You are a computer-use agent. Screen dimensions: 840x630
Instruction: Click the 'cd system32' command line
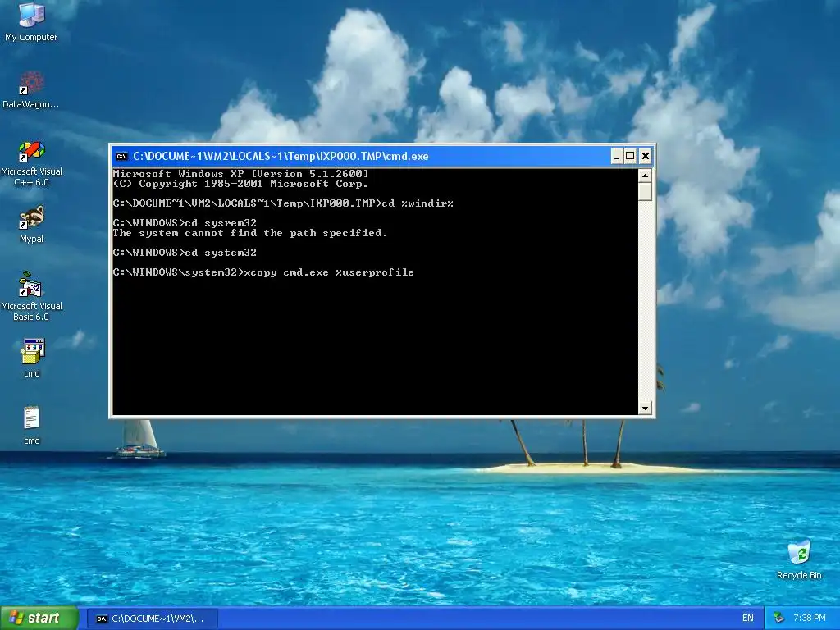pos(185,253)
